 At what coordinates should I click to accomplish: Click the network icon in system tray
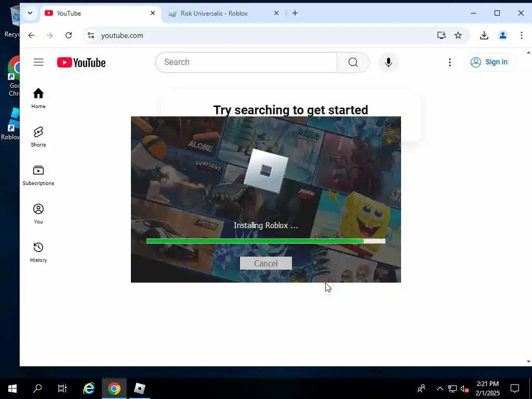pos(453,389)
